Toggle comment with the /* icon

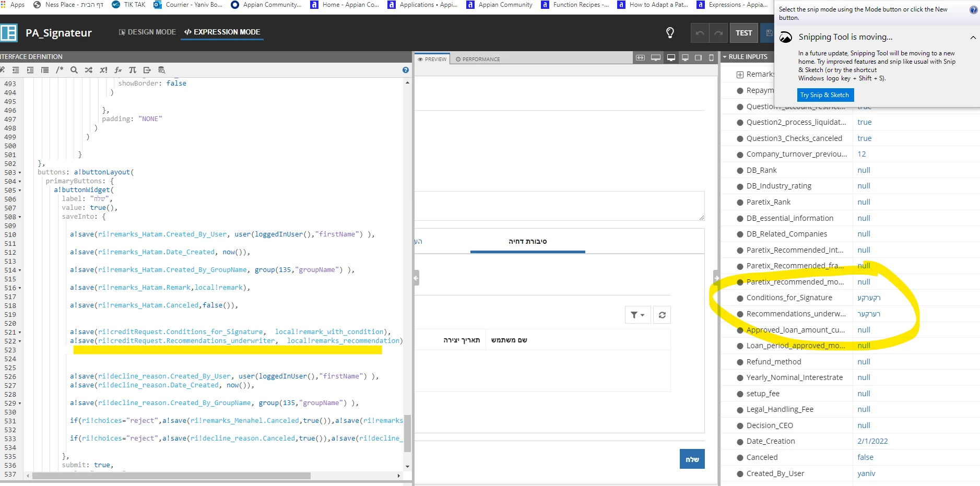[x=60, y=70]
